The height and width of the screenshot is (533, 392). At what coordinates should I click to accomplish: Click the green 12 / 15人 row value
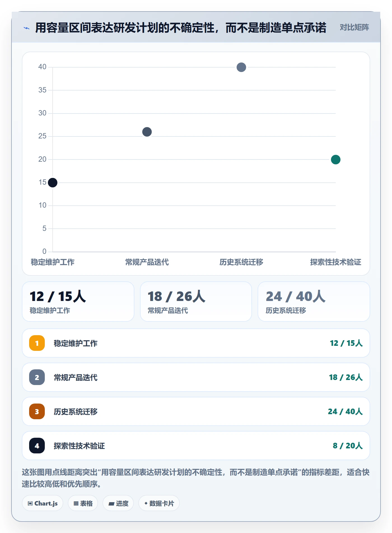346,343
